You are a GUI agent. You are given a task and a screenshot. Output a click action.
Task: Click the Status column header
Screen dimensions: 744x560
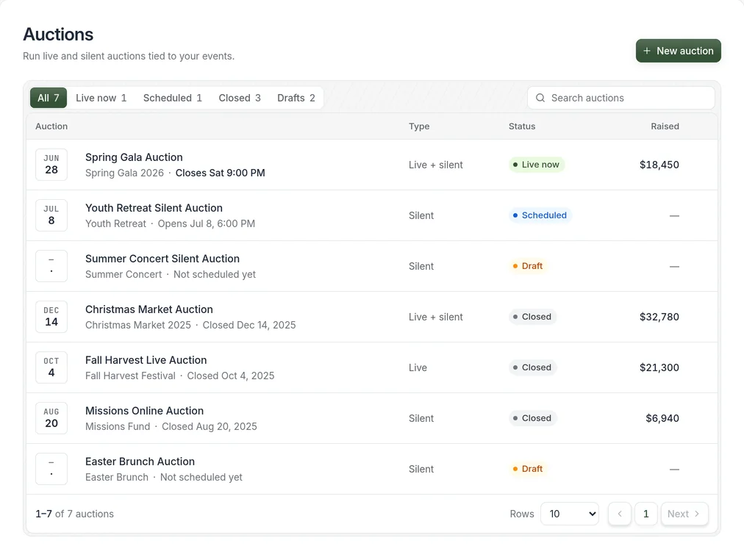pos(522,126)
